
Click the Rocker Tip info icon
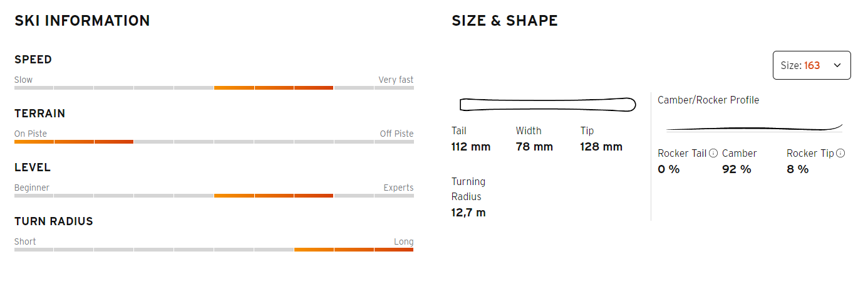(840, 153)
